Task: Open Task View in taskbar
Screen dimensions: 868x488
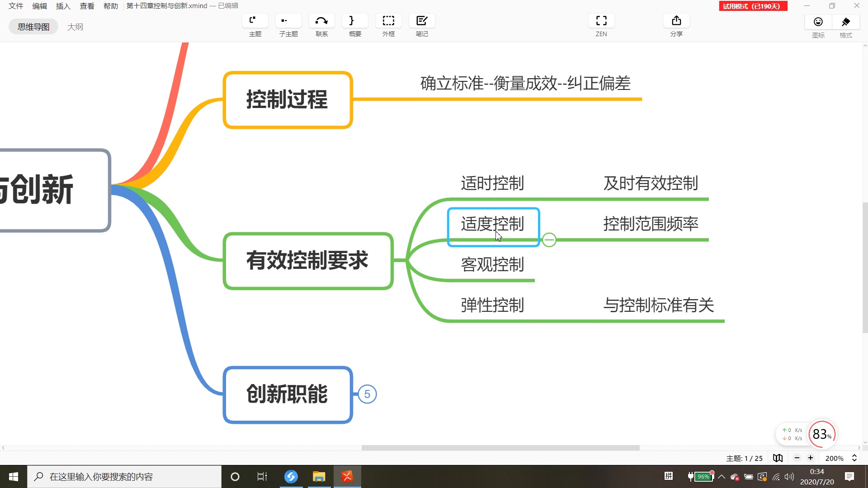Action: tap(262, 477)
